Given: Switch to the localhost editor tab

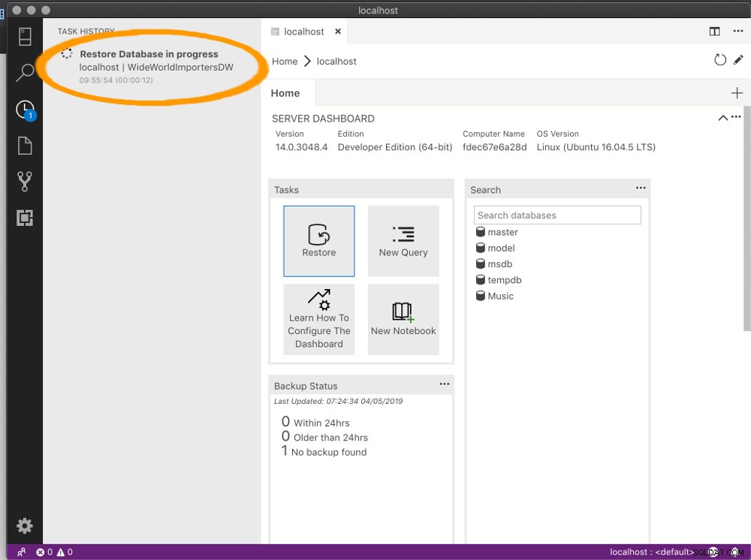Looking at the screenshot, I should click(x=303, y=32).
